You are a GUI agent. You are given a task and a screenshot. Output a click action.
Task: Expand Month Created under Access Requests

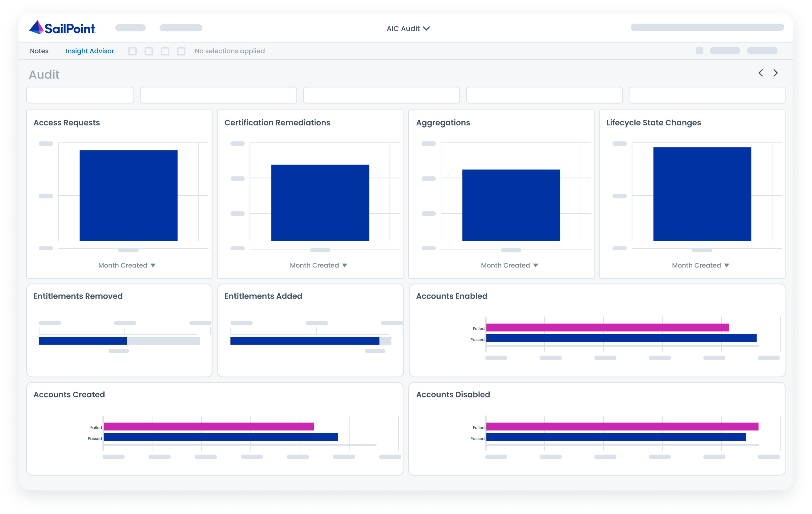pyautogui.click(x=127, y=265)
